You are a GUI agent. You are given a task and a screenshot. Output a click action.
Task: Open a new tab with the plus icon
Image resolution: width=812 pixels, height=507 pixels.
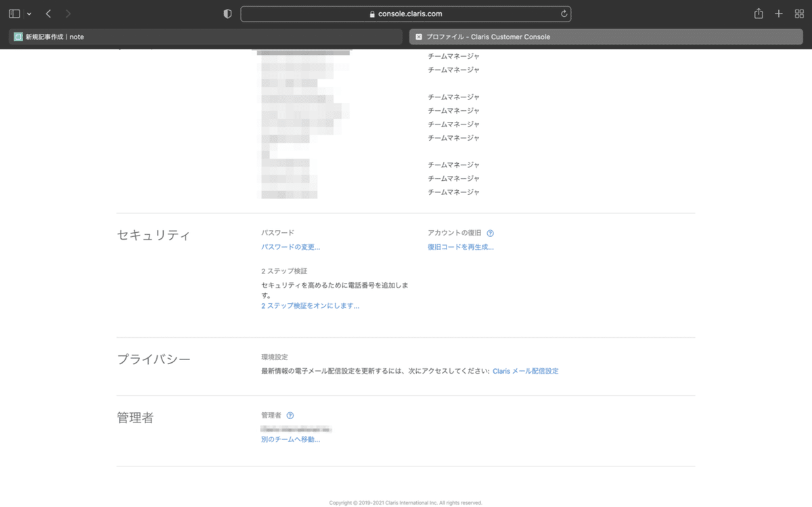pyautogui.click(x=779, y=13)
